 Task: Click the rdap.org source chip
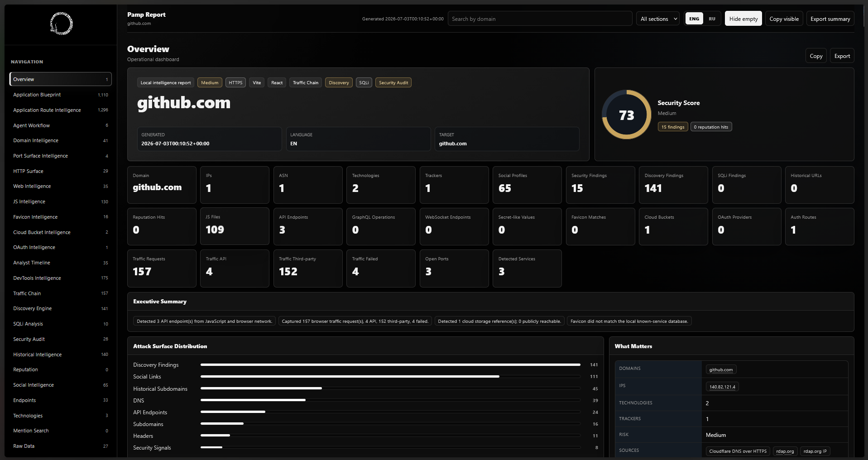[785, 451]
